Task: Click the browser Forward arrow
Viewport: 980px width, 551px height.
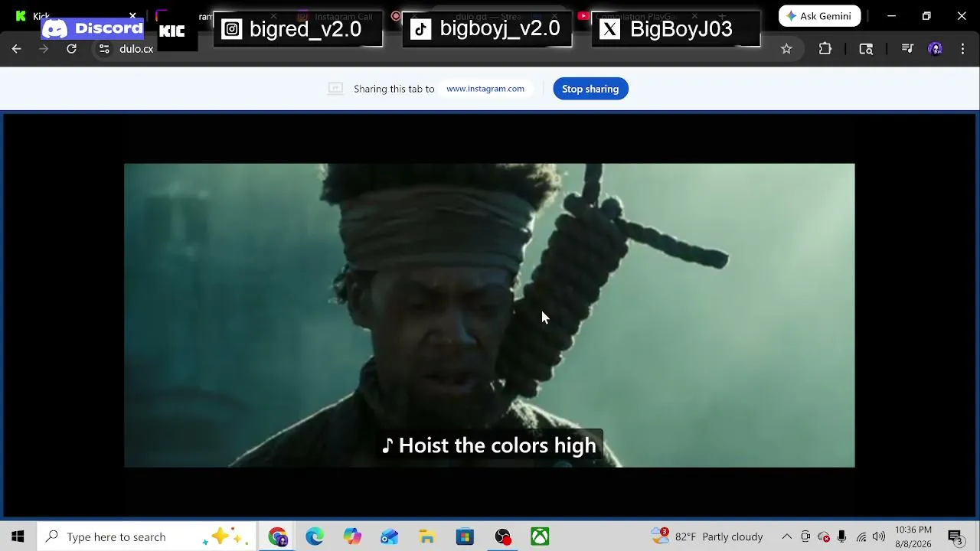Action: pyautogui.click(x=44, y=49)
